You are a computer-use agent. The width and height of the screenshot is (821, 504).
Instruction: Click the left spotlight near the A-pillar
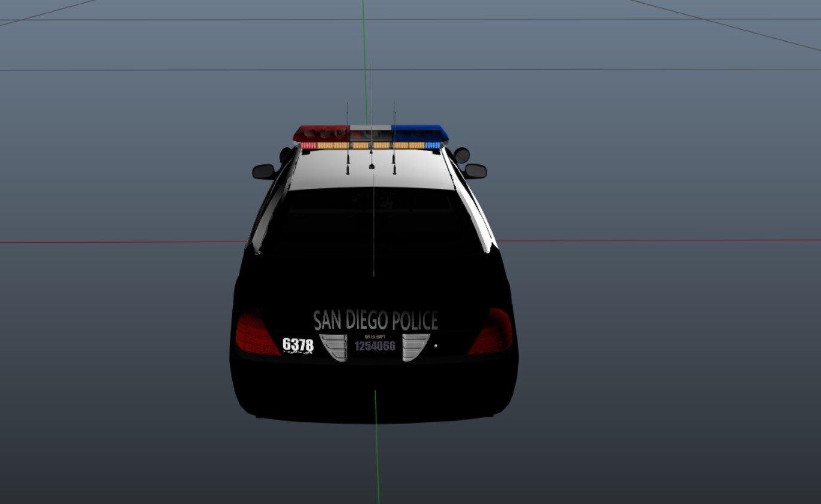coord(285,155)
